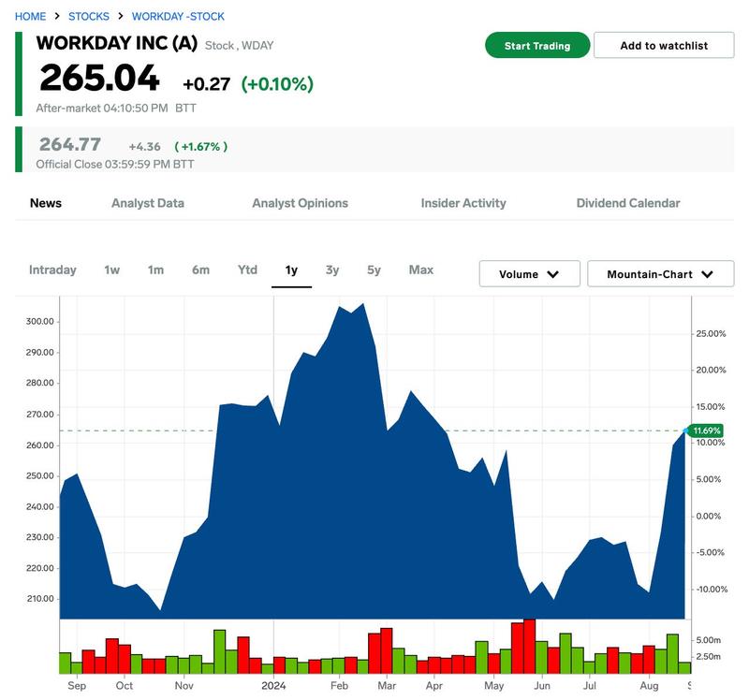
Task: Click the Mar label on time axis
Action: coord(387,686)
